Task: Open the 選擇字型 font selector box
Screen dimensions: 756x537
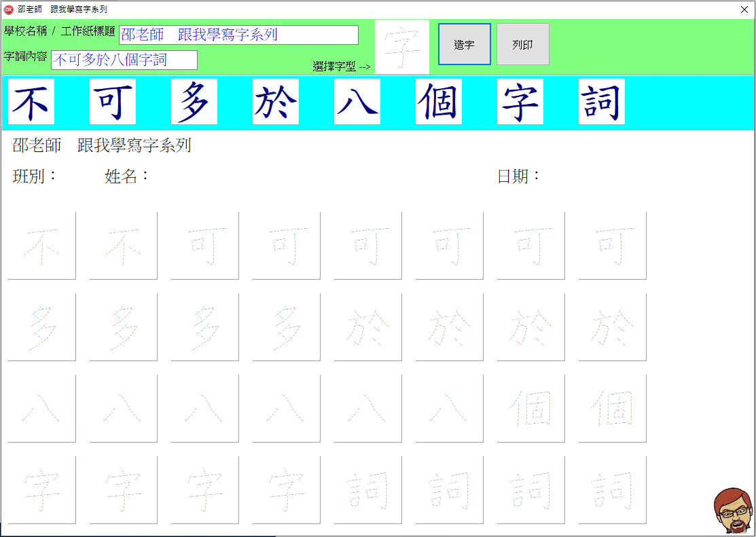Action: click(x=401, y=45)
